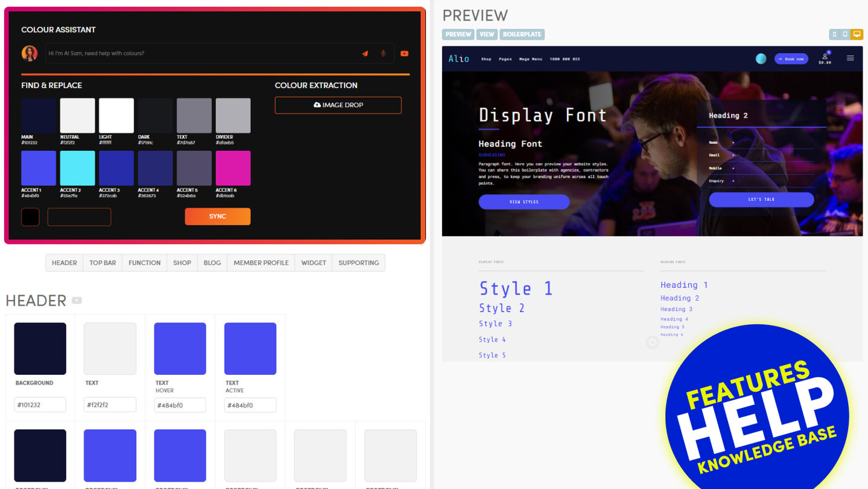Click the send paper plane icon
The width and height of the screenshot is (868, 489).
coord(365,54)
